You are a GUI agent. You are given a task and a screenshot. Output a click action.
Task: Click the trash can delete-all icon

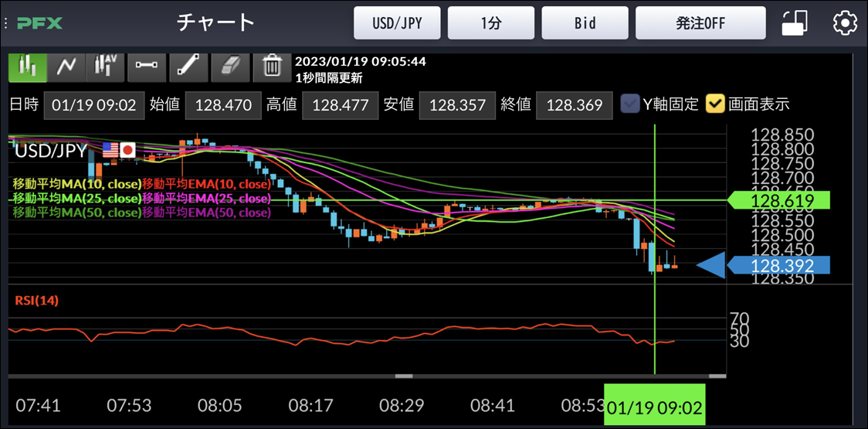tap(272, 66)
